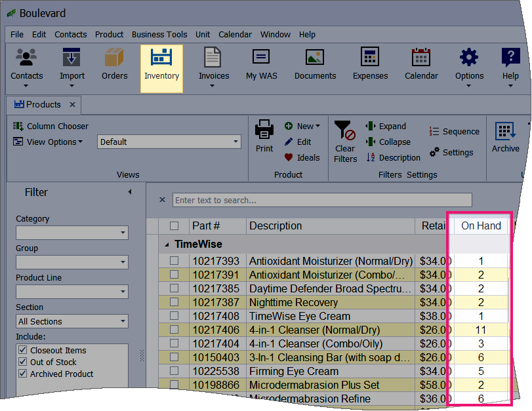Open the Documents toolbar icon
Viewport: 532px width, 411px height.
[x=315, y=64]
